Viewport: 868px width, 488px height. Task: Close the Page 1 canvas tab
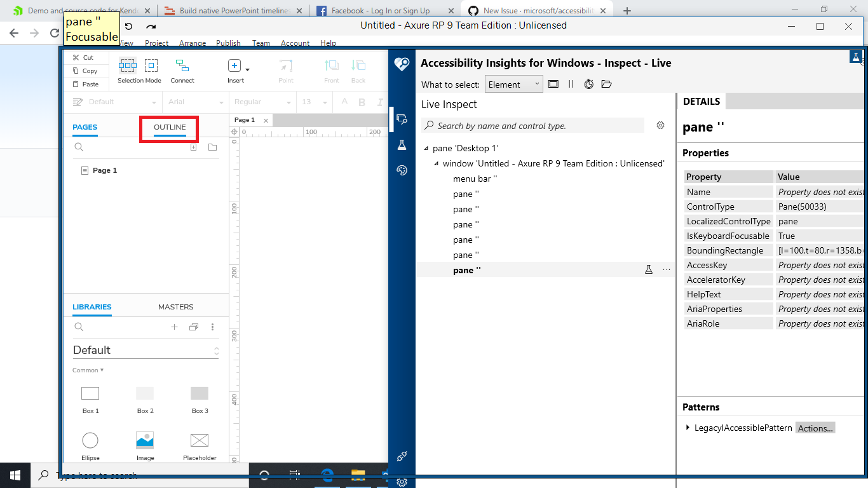click(x=266, y=121)
